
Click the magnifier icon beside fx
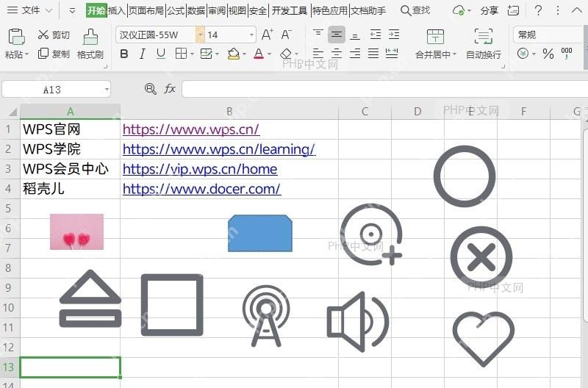151,89
